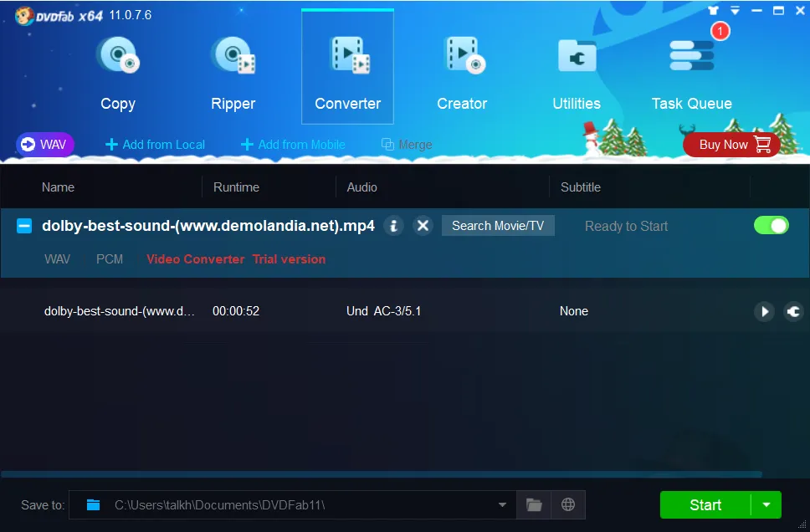The width and height of the screenshot is (810, 532).
Task: Show info for dolby-best-sound file
Action: [393, 226]
